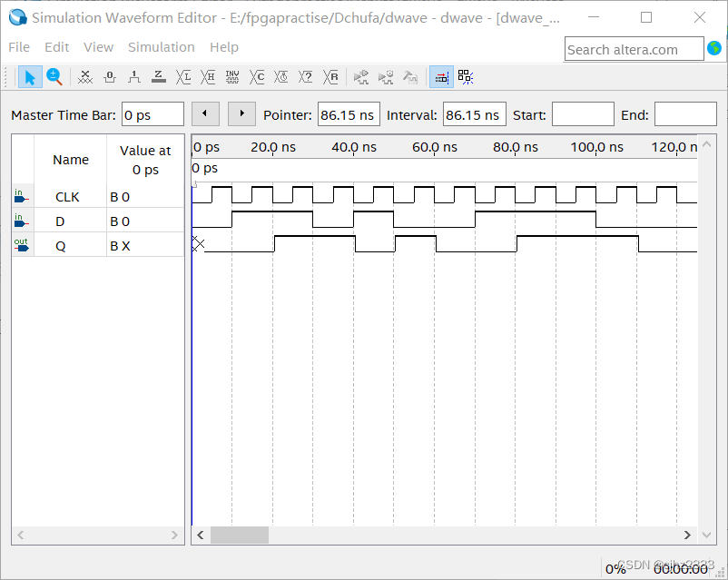Open Arbitrary Value (X?) tool

pos(306,77)
